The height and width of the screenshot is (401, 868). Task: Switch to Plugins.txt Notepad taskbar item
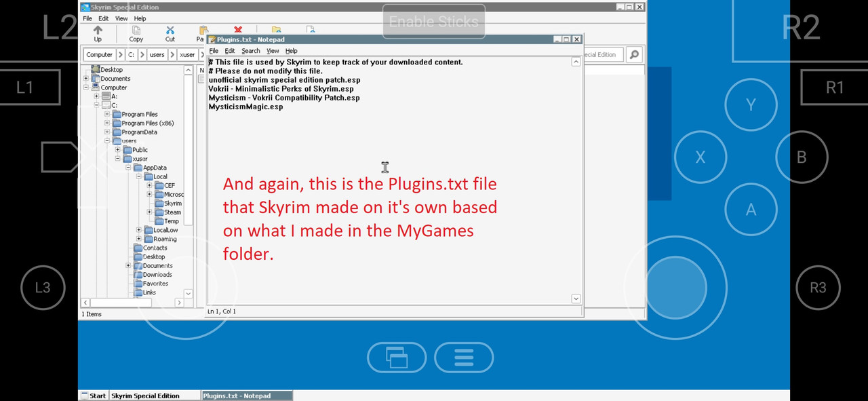pos(247,396)
